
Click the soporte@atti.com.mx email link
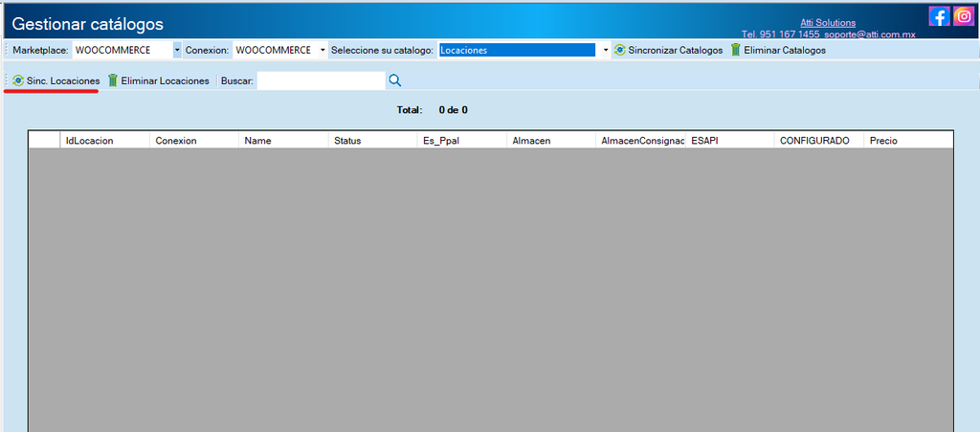click(x=869, y=34)
